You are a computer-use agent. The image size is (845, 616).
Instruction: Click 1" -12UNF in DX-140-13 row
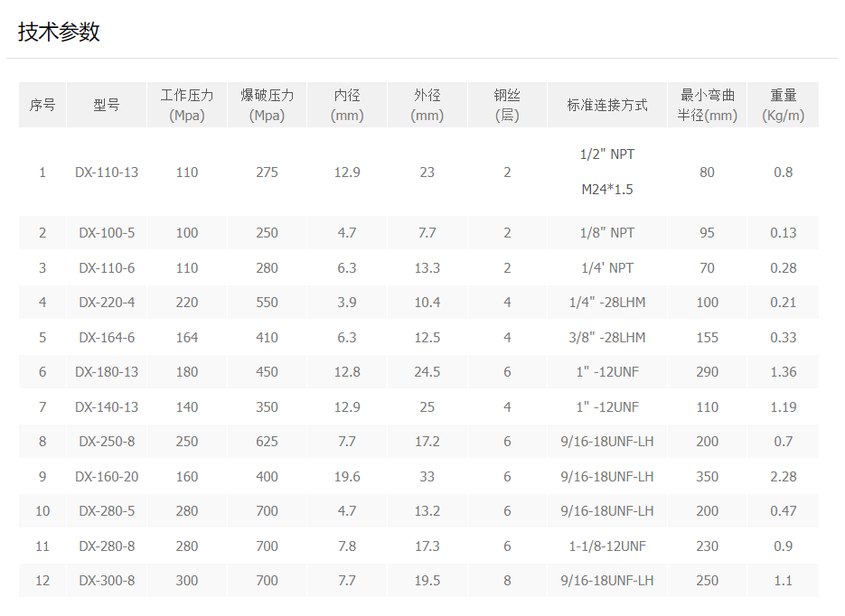(607, 406)
